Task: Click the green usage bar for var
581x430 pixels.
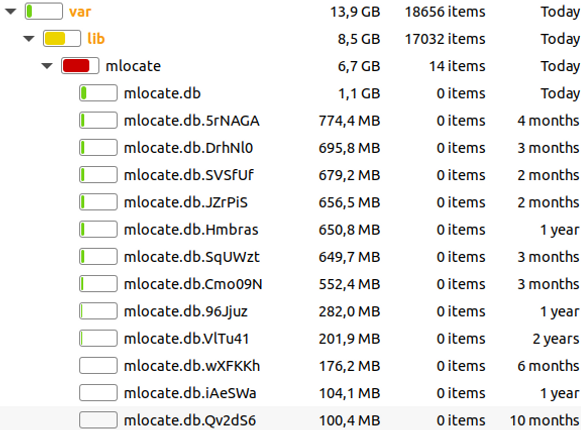Action: tap(44, 11)
